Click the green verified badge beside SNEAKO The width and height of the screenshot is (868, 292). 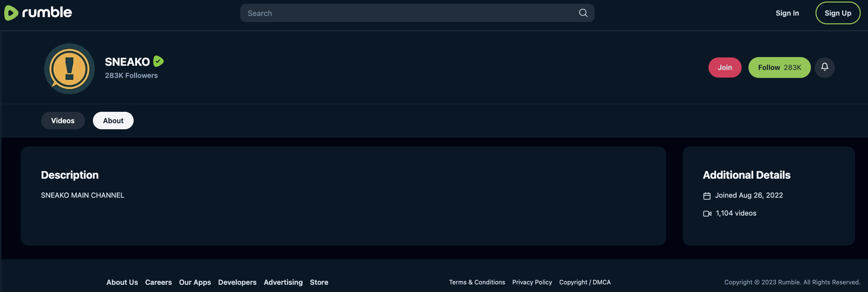158,61
